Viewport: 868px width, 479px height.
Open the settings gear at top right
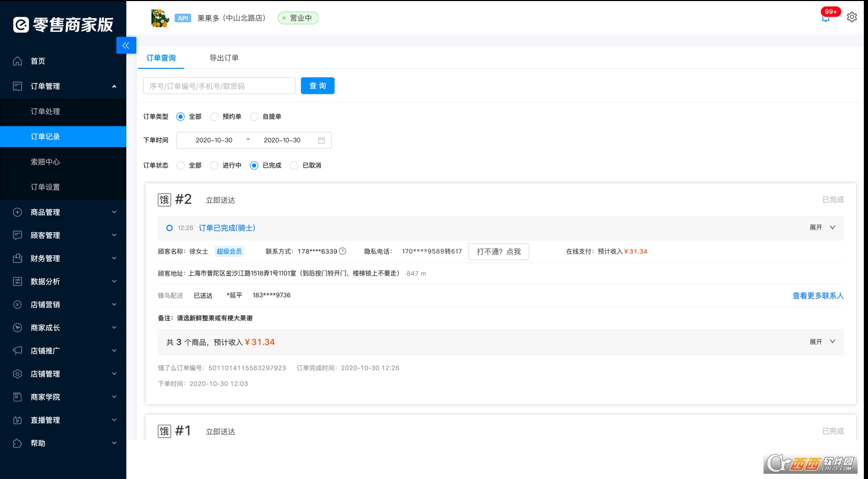coord(852,17)
